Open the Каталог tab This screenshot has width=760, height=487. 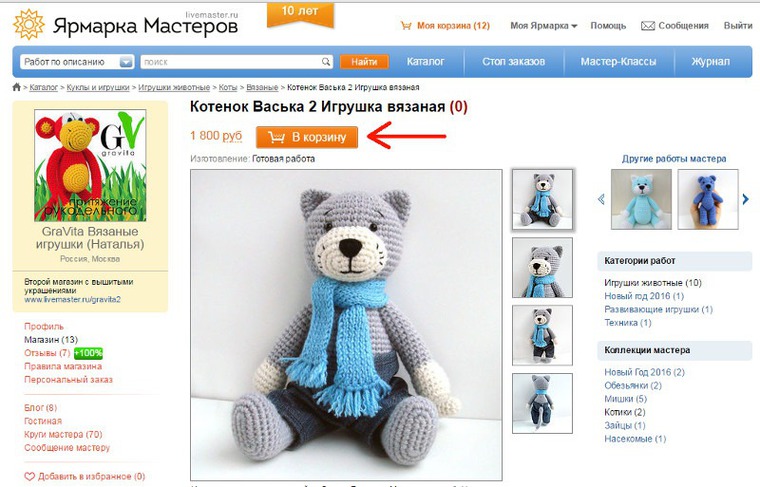425,62
